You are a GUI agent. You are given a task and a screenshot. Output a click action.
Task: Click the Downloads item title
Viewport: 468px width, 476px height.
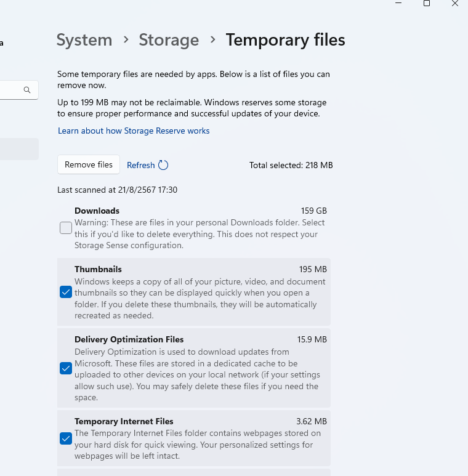97,211
